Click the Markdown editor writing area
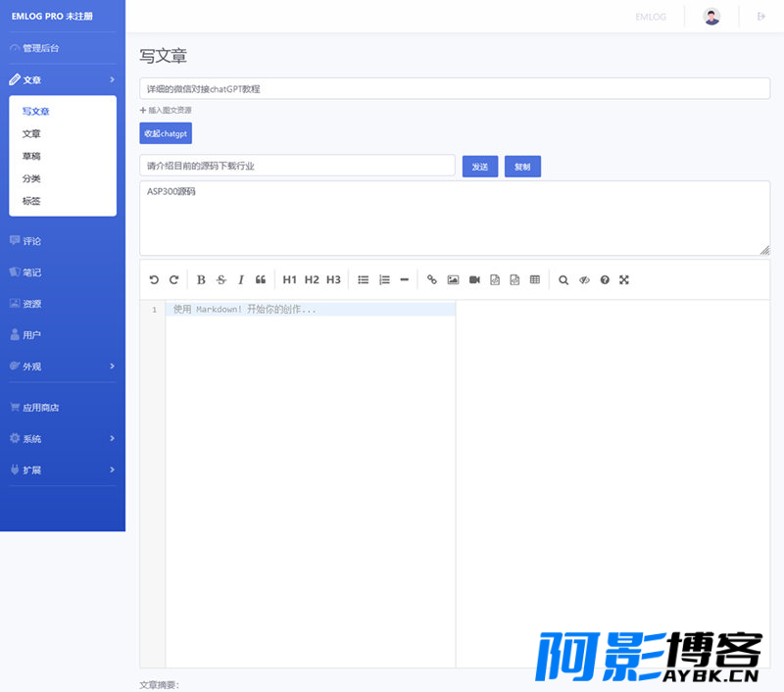This screenshot has width=784, height=692. click(x=310, y=483)
